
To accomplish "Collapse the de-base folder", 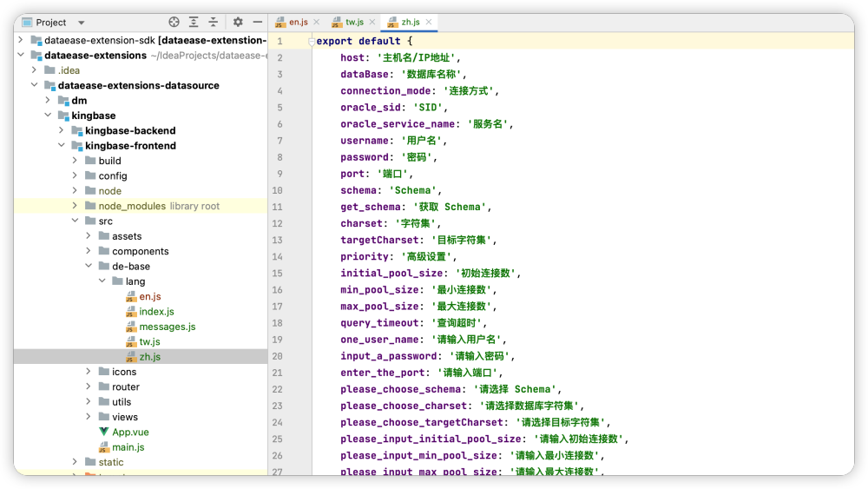I will (89, 266).
